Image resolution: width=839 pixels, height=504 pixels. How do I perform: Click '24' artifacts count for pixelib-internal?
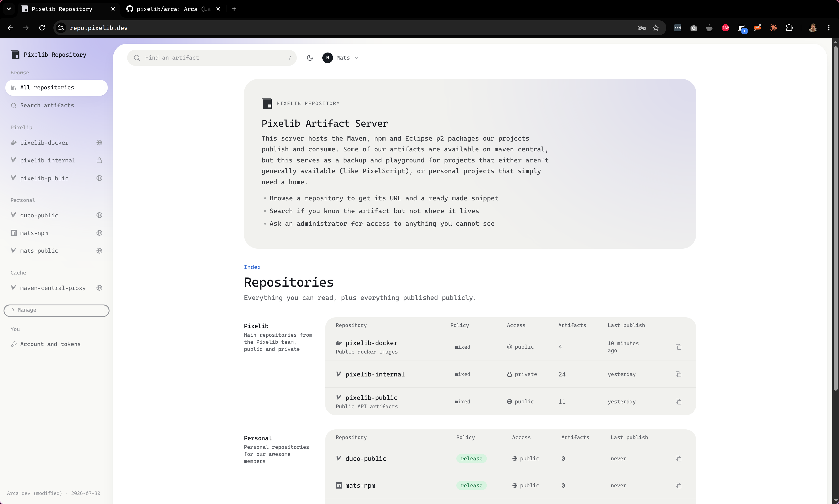tap(562, 375)
